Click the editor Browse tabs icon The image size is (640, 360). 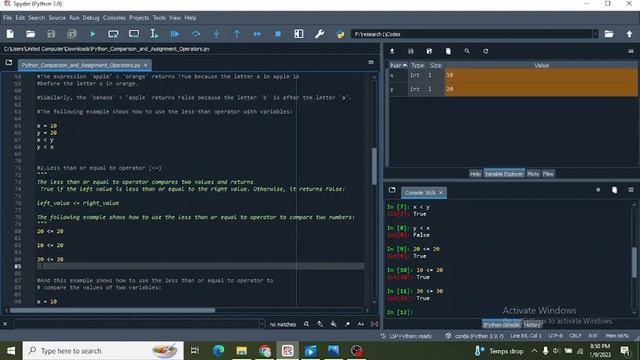9,62
